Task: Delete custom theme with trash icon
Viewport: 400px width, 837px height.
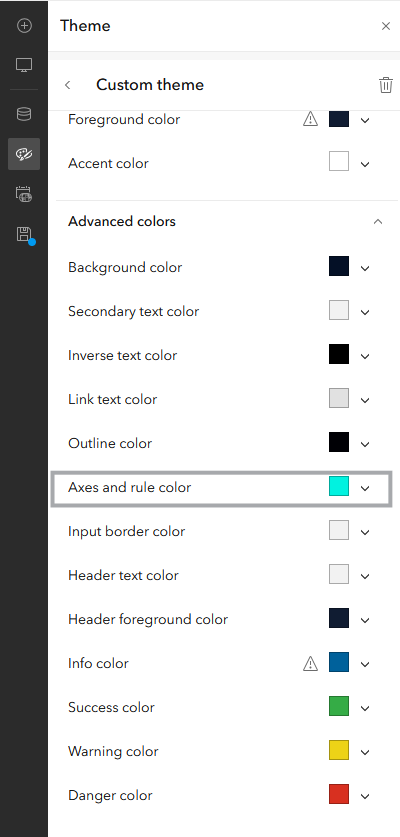Action: [386, 85]
